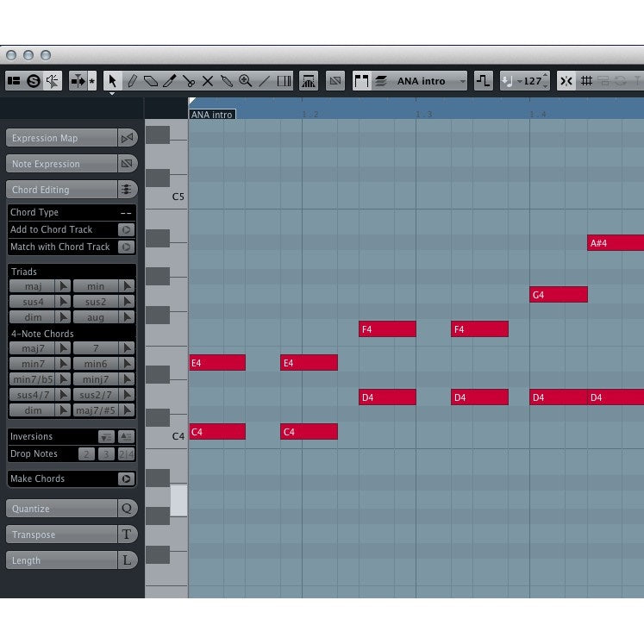
Task: Apply the aug triad button
Action: [96, 317]
